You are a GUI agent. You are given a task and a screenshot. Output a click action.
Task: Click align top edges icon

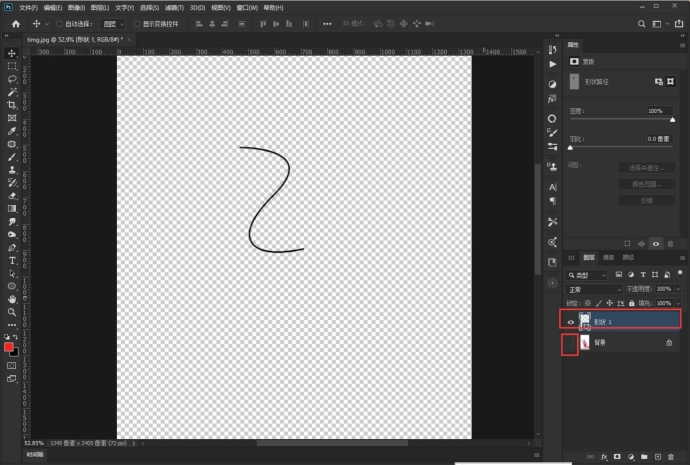tap(263, 24)
